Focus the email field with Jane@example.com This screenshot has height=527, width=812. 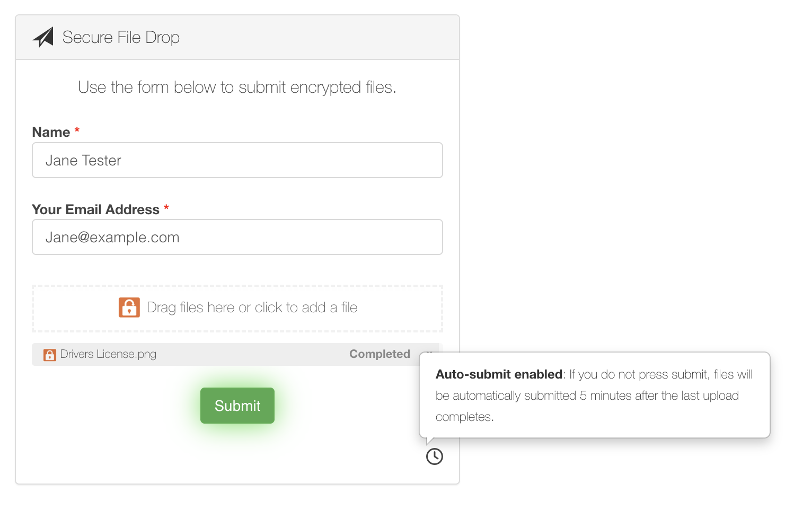coord(237,237)
